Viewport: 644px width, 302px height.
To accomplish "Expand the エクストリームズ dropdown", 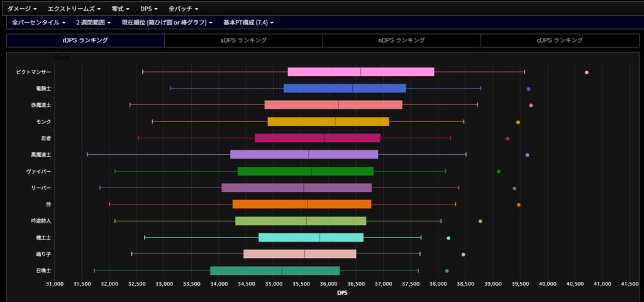I will [x=74, y=9].
